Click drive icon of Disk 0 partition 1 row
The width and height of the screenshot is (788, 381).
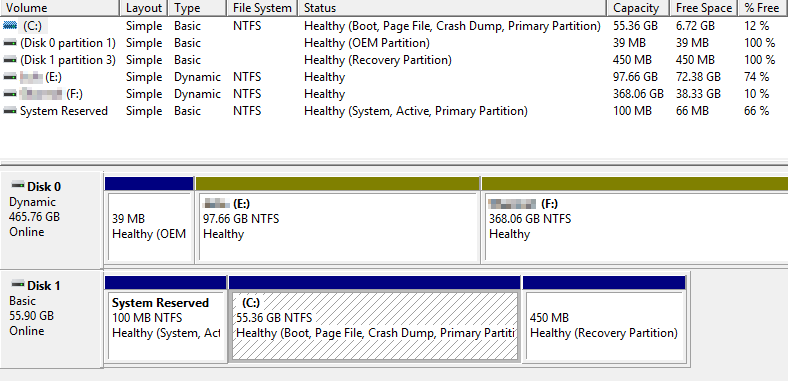tap(10, 43)
